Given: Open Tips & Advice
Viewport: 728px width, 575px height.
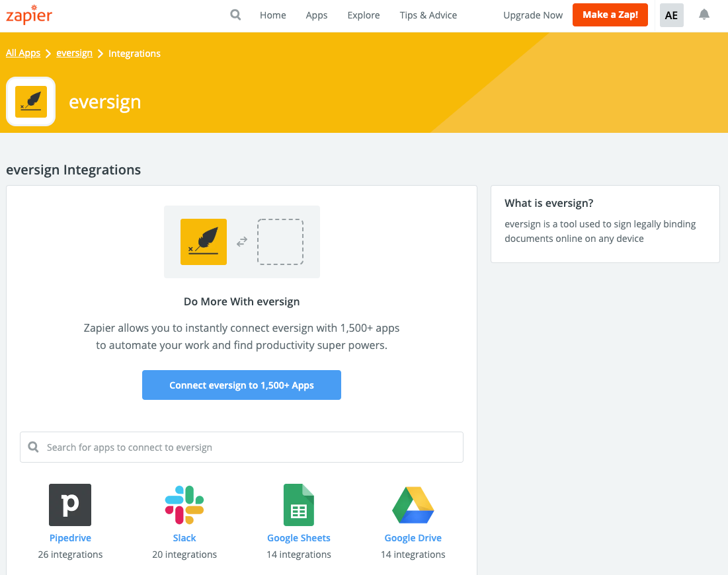Looking at the screenshot, I should click(x=428, y=15).
